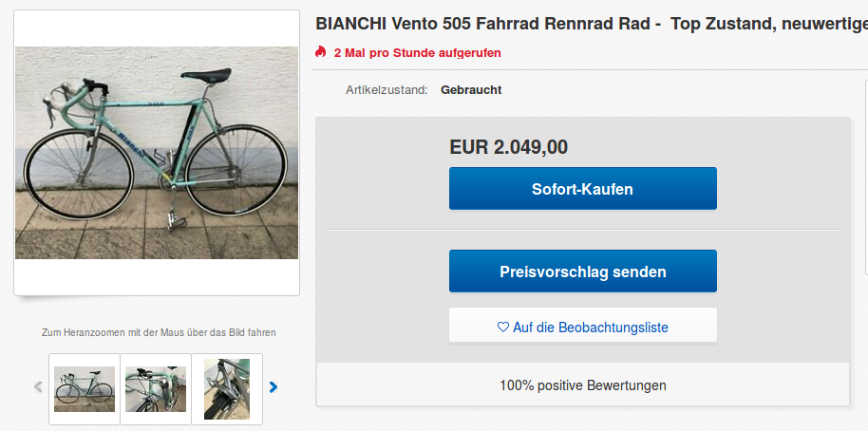Click '2 Mal pro Stunde aufgerufen' text

coord(417,52)
